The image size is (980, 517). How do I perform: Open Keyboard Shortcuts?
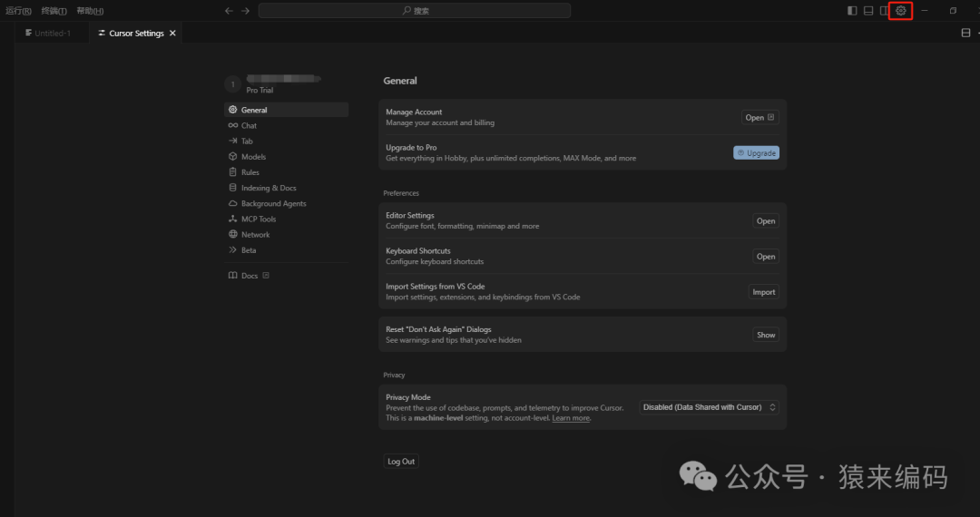point(766,257)
